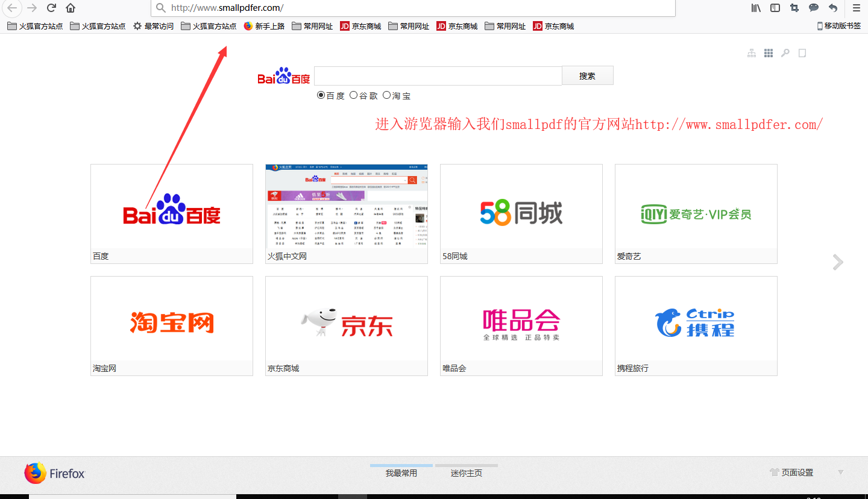Reload the current page
Image resolution: width=868 pixels, height=499 pixels.
coord(52,8)
